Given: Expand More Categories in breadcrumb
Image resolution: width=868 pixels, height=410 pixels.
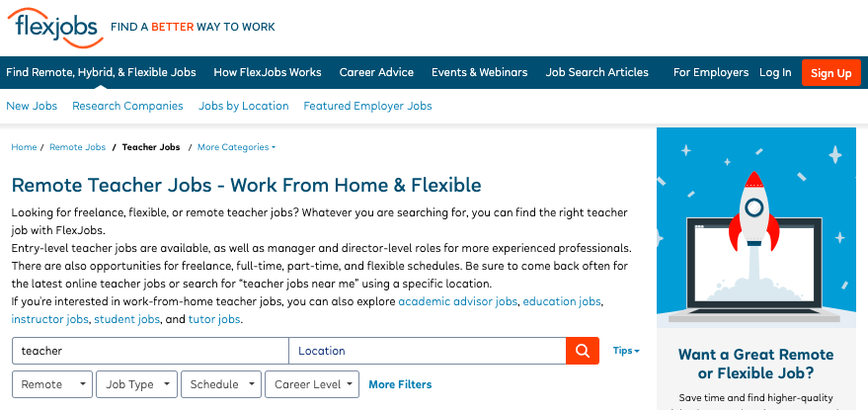Looking at the screenshot, I should click(x=236, y=147).
